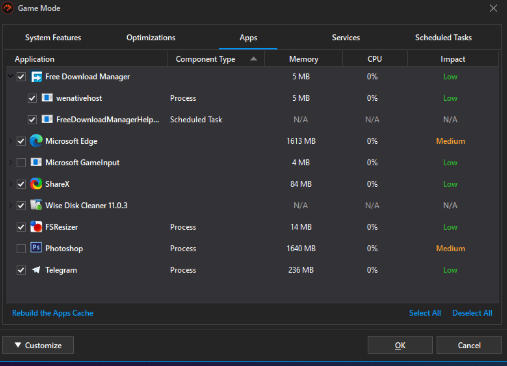Check the Microsoft GameInput checkbox

21,163
